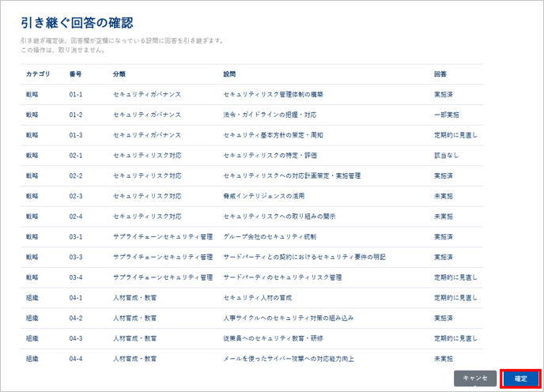Click row number 03-3

click(76, 257)
